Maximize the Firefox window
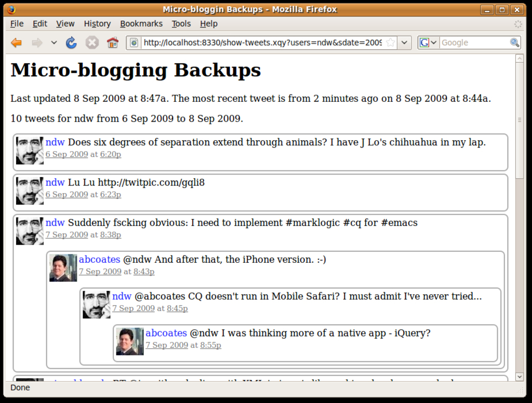 [x=502, y=9]
